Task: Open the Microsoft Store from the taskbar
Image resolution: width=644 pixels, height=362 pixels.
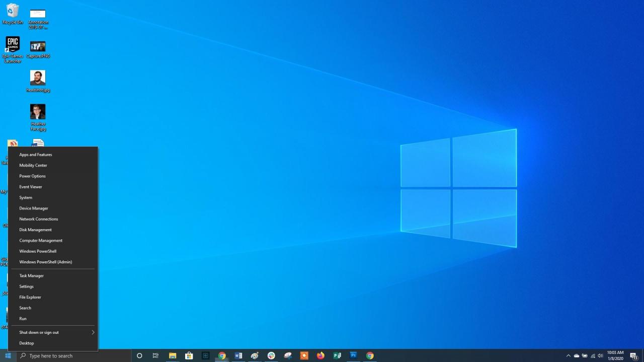Action: [x=189, y=355]
